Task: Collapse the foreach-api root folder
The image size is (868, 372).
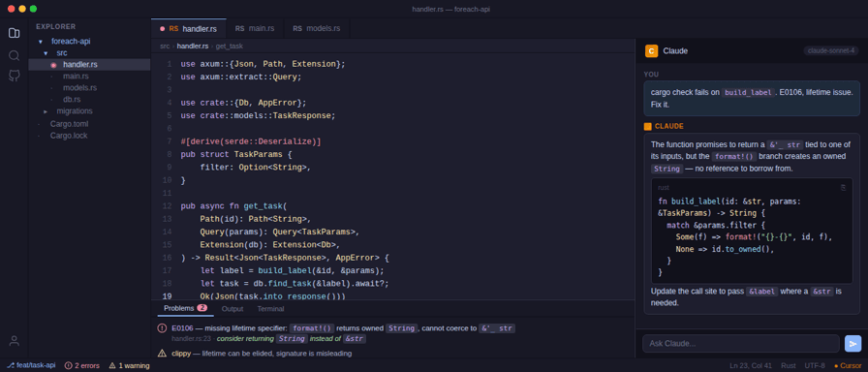Action: pos(41,42)
